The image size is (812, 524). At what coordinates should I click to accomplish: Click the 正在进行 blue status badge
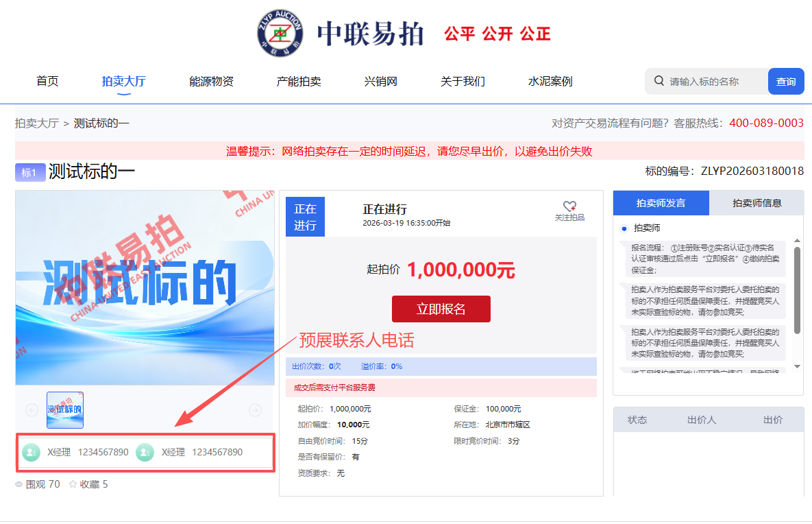305,217
